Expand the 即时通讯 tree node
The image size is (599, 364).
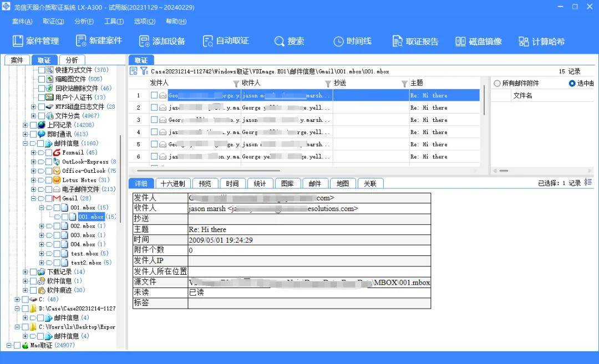[x=25, y=134]
